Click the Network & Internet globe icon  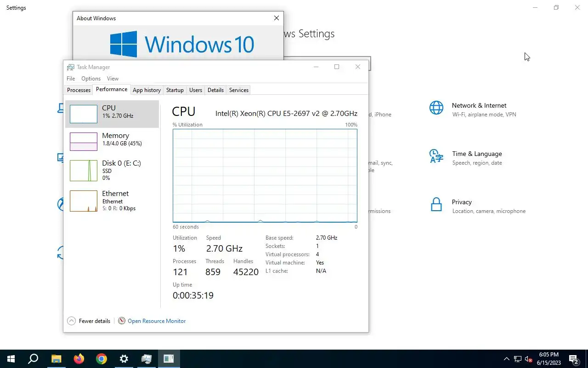pyautogui.click(x=436, y=108)
